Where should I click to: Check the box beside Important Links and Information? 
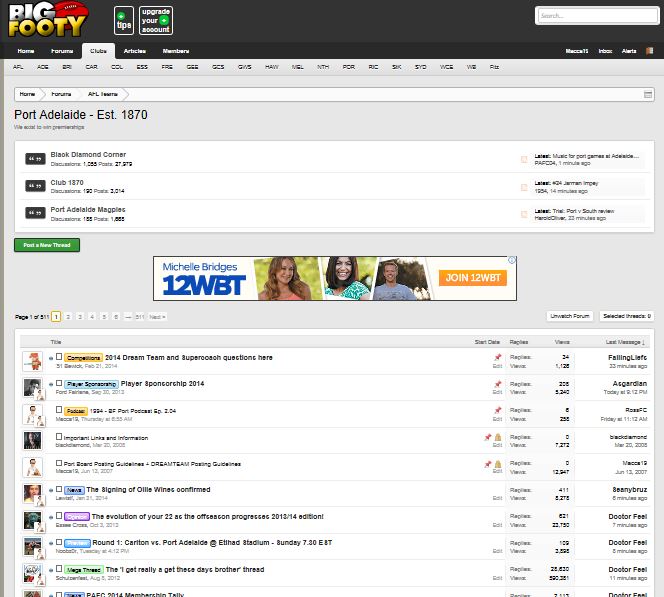[59, 438]
